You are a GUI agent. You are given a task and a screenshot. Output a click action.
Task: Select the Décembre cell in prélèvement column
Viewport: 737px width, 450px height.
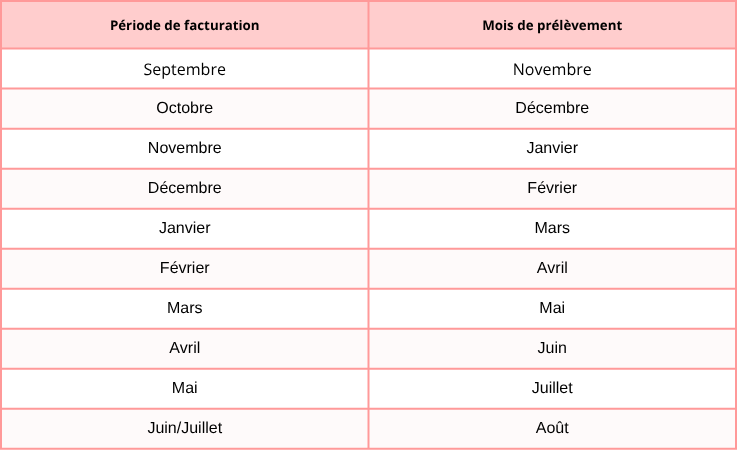click(x=552, y=108)
